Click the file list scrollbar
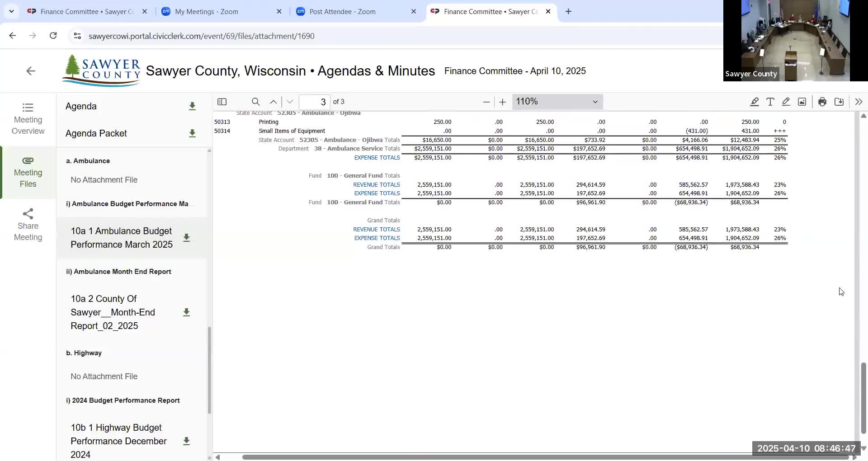Screen dimensions: 868x461 click(209, 370)
